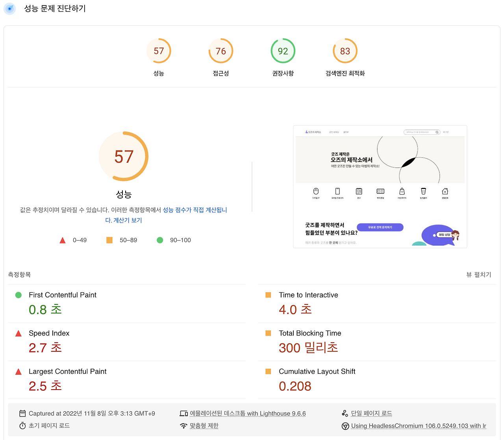Expand the metrics view with 뷰 펼치기
Viewport: 504px width, 440px height.
coord(478,275)
